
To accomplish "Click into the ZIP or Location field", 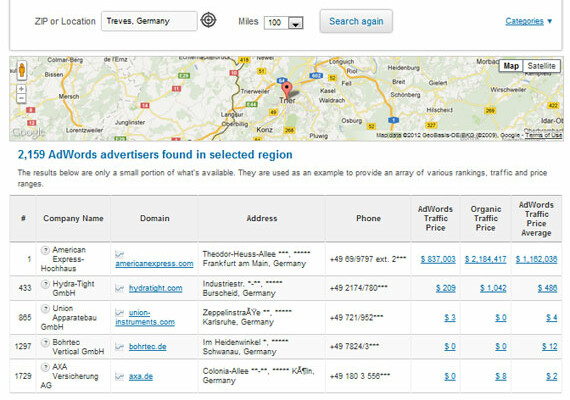I will 149,21.
